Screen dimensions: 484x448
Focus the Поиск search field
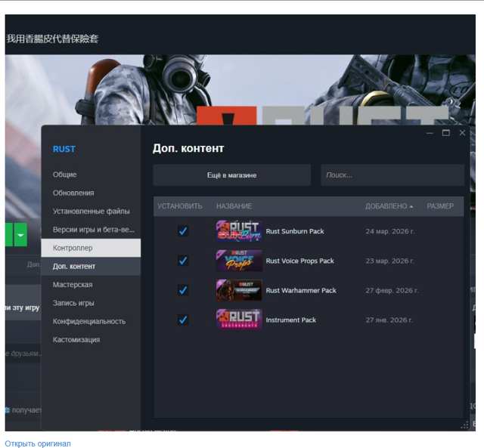pyautogui.click(x=392, y=175)
